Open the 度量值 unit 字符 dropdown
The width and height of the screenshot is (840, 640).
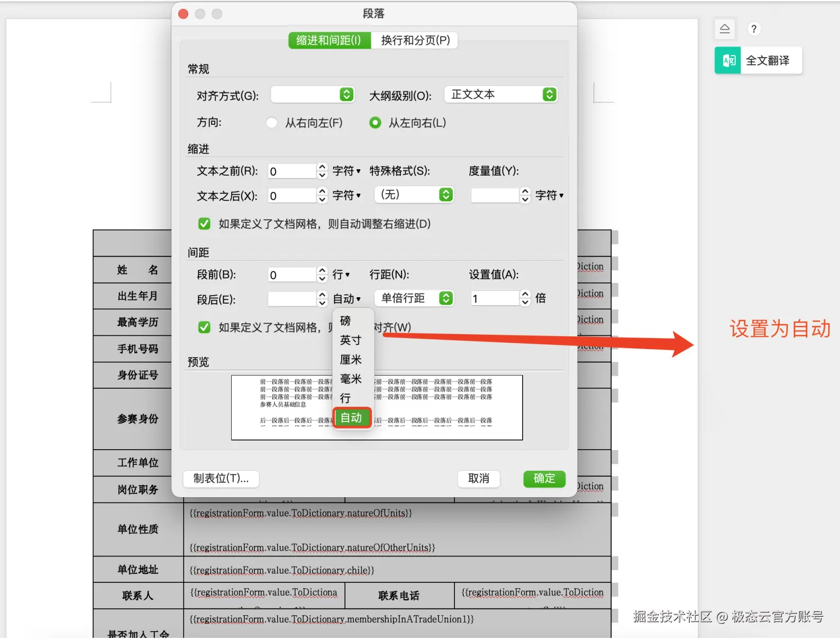click(550, 195)
